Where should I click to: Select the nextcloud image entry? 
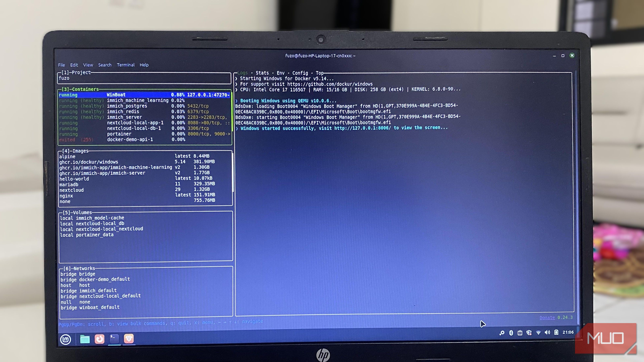coord(71,190)
